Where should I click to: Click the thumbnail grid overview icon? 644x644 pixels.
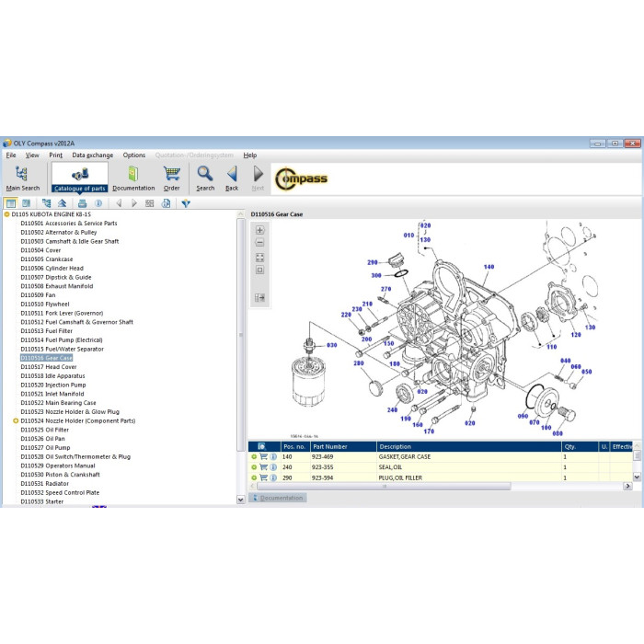(x=149, y=203)
